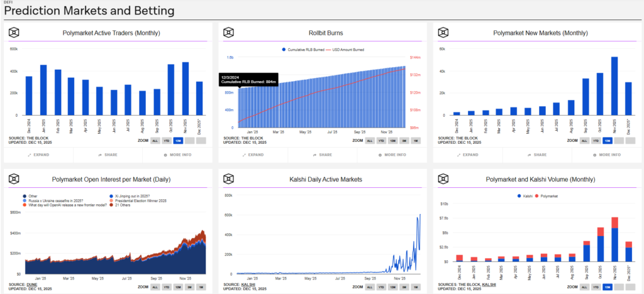Set Rollbit Burns zoom to YTD
This screenshot has height=294, width=644.
pos(381,141)
